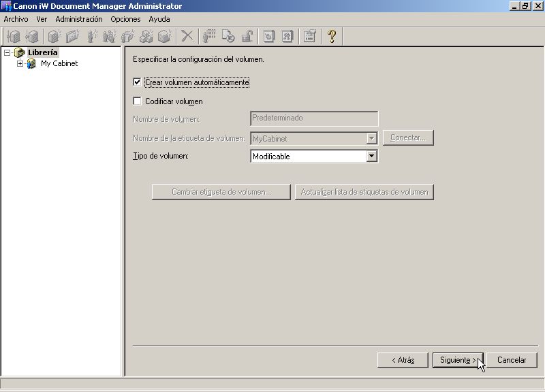Click the page icon with arrow
This screenshot has height=392, width=545.
click(x=287, y=36)
